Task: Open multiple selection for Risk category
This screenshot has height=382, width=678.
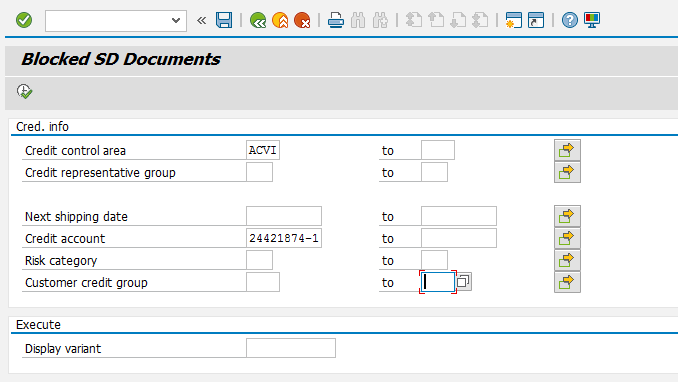Action: pos(567,260)
